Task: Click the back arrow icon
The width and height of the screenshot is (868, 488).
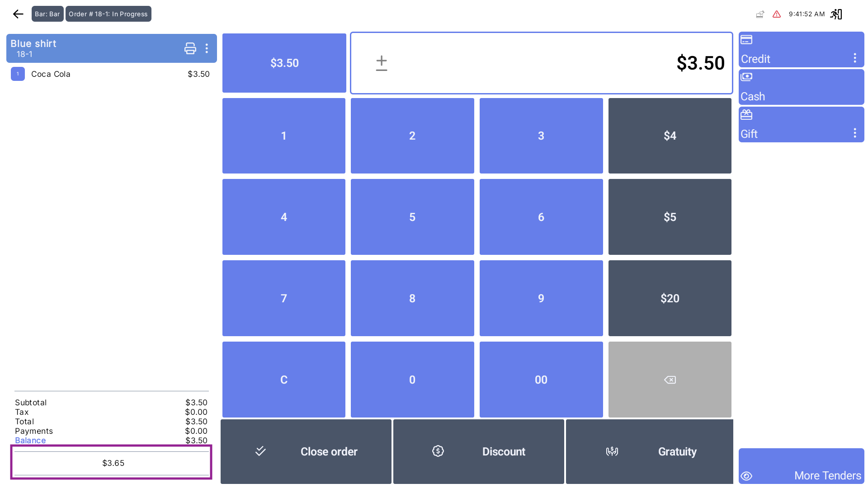Action: 18,14
